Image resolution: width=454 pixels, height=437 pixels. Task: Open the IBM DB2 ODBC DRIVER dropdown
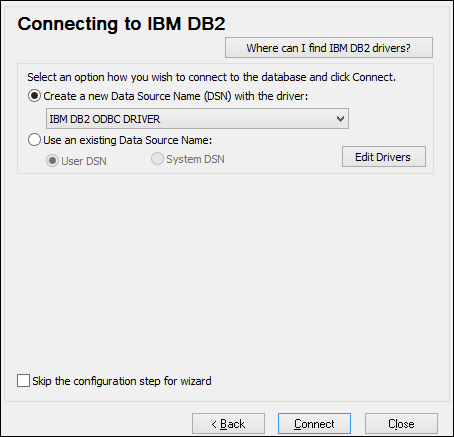(x=197, y=119)
